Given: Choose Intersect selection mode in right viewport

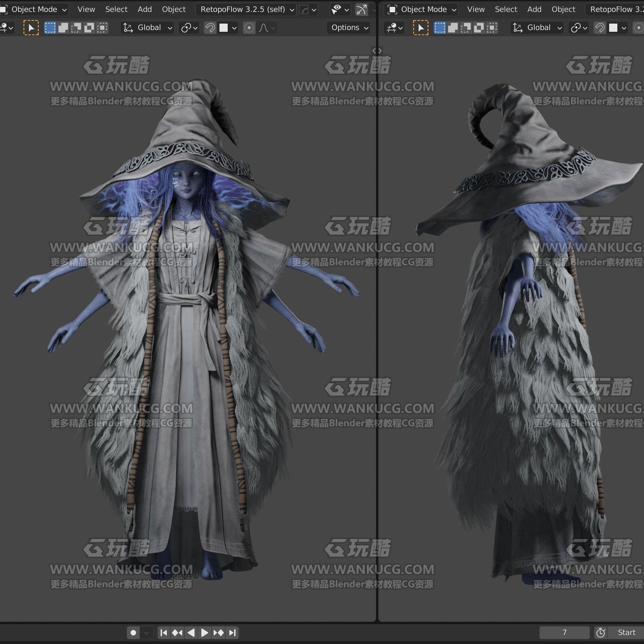Looking at the screenshot, I should click(492, 28).
